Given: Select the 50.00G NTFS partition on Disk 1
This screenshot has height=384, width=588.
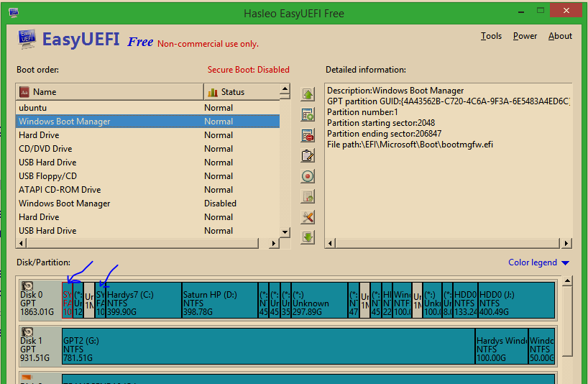Looking at the screenshot, I should (541, 347).
